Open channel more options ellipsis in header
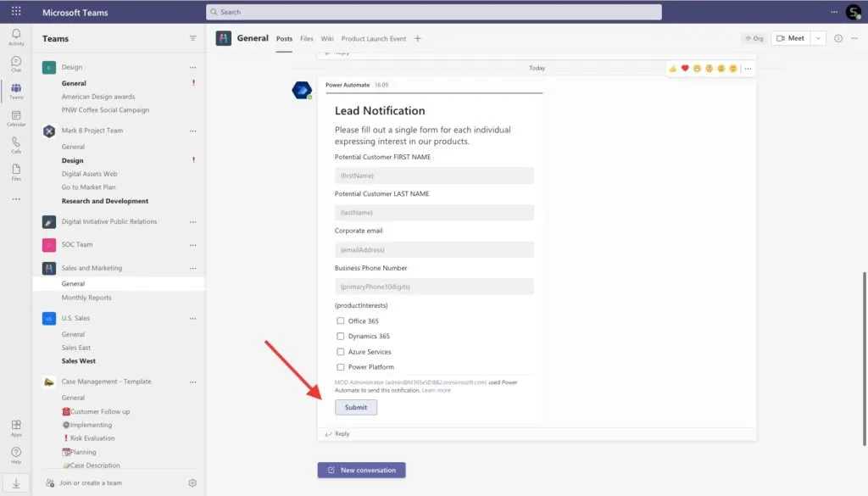 [x=854, y=38]
